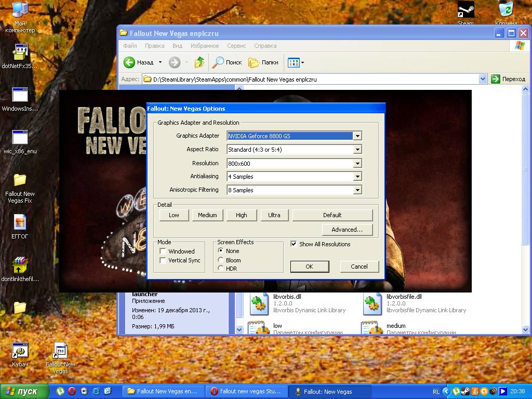Launch Internet Explorer from quick launch

(96, 391)
